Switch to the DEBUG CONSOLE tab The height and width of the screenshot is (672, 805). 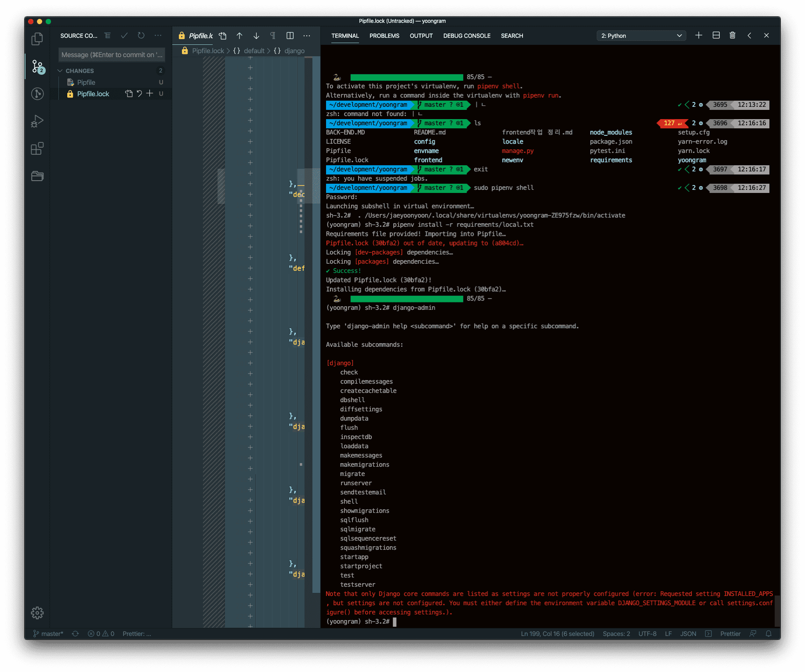pos(467,36)
